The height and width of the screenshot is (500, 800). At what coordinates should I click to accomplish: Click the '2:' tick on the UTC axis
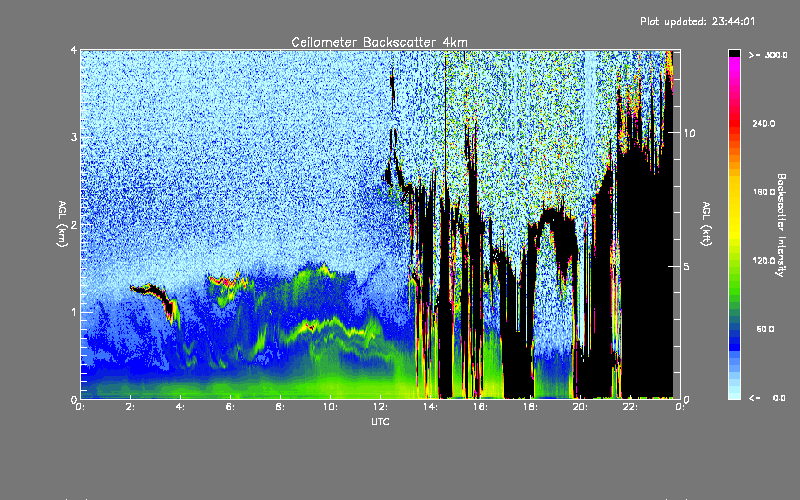[131, 407]
